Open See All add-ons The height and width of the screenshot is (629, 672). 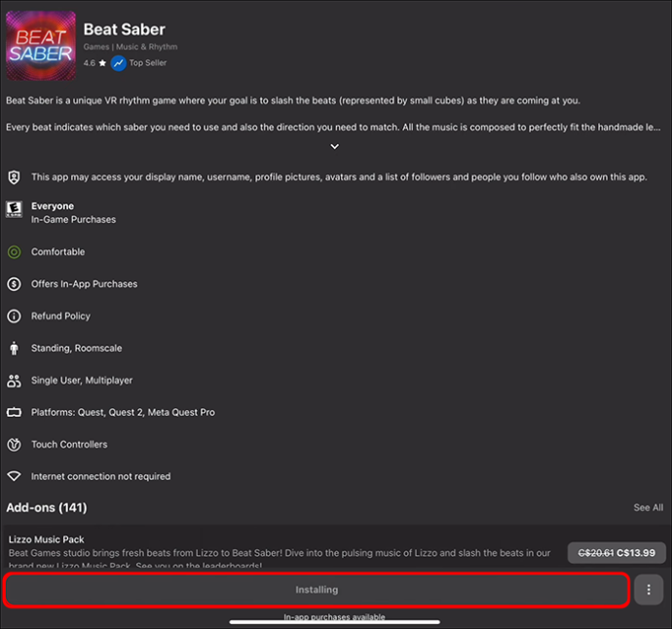[648, 507]
